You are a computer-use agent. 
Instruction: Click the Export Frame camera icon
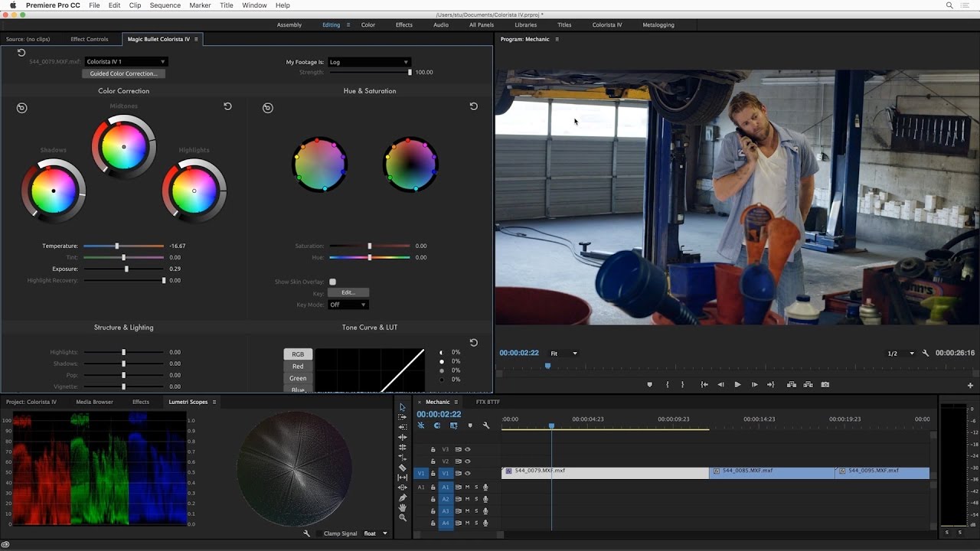(x=825, y=385)
